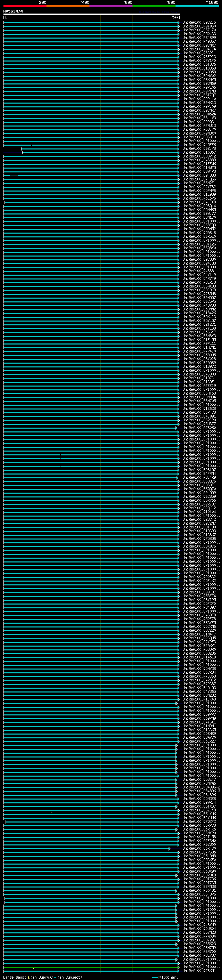
Task: Select the UniRef100_P50431 hit
Action: [199, 891]
